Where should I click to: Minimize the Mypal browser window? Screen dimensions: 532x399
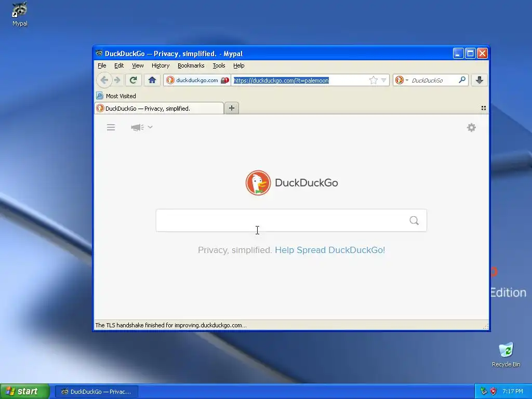[458, 54]
